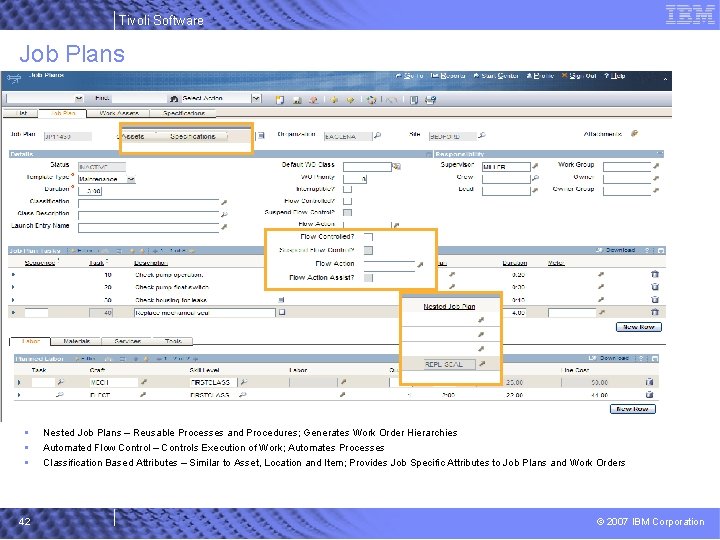
Task: Toggle Suspend Flow Control? checkbox in Details
Action: click(348, 212)
